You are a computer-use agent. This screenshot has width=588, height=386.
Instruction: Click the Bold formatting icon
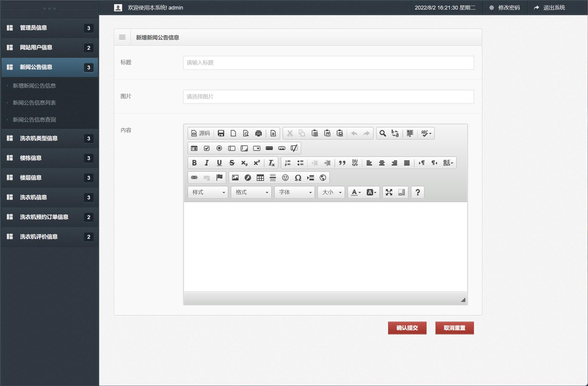click(194, 163)
